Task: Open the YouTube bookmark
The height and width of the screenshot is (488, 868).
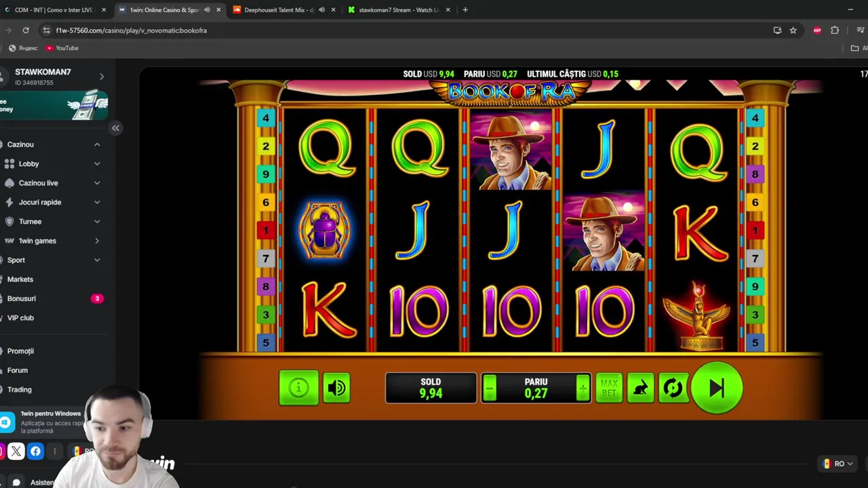Action: click(62, 48)
